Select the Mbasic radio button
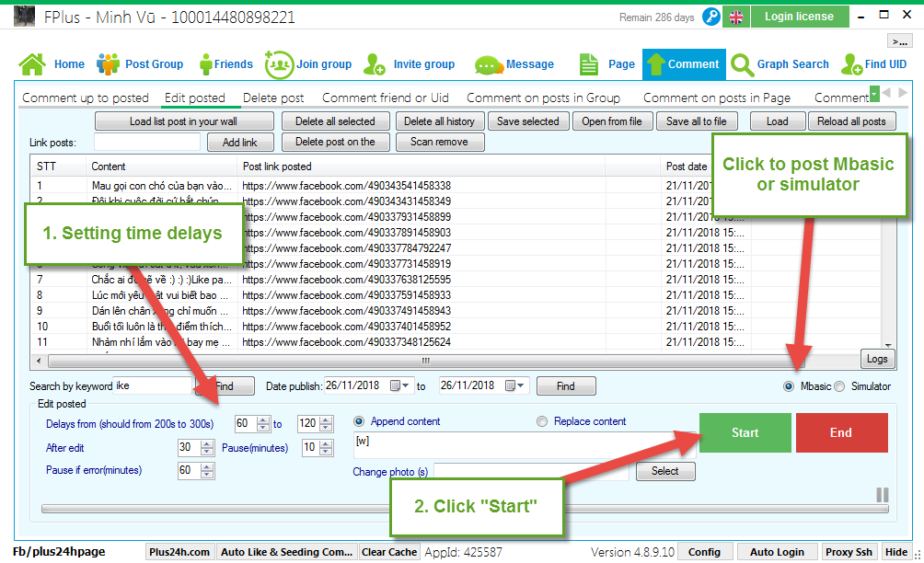924x563 pixels. tap(789, 386)
